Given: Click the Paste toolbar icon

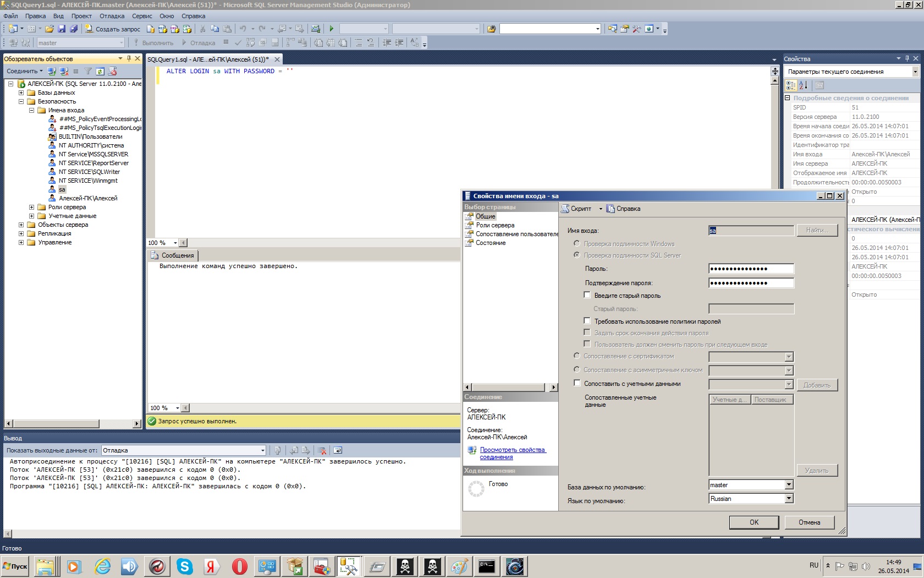Looking at the screenshot, I should tap(227, 29).
